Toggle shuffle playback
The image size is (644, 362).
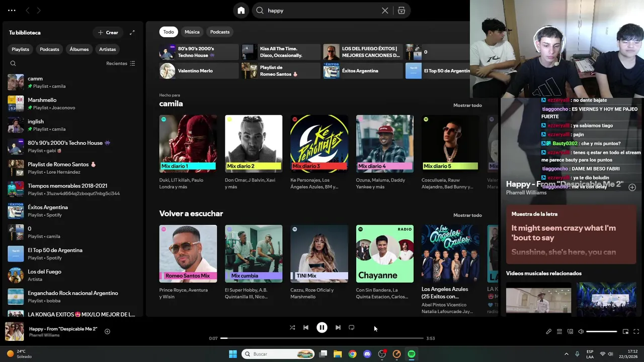click(292, 327)
